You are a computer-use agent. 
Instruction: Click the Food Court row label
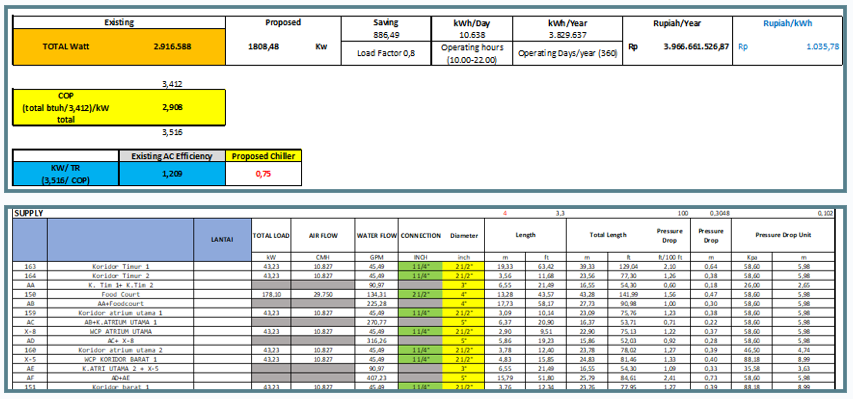[121, 294]
